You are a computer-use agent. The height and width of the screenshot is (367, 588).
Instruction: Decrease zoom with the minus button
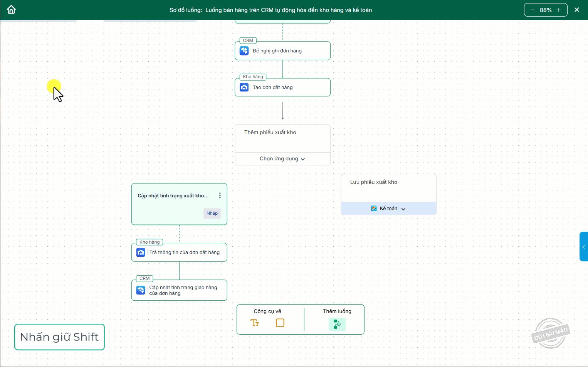pyautogui.click(x=533, y=10)
